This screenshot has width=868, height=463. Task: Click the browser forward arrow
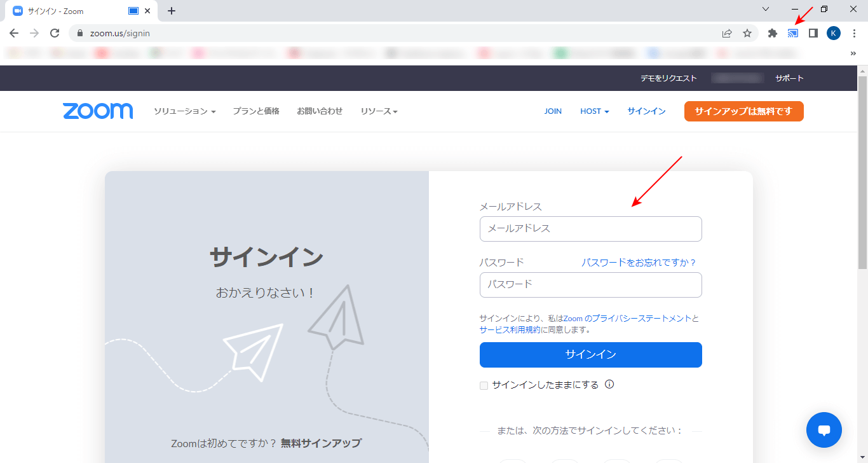click(34, 33)
